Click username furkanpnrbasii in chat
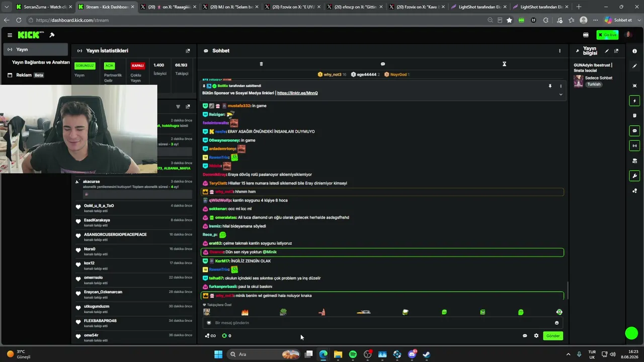 pyautogui.click(x=223, y=287)
